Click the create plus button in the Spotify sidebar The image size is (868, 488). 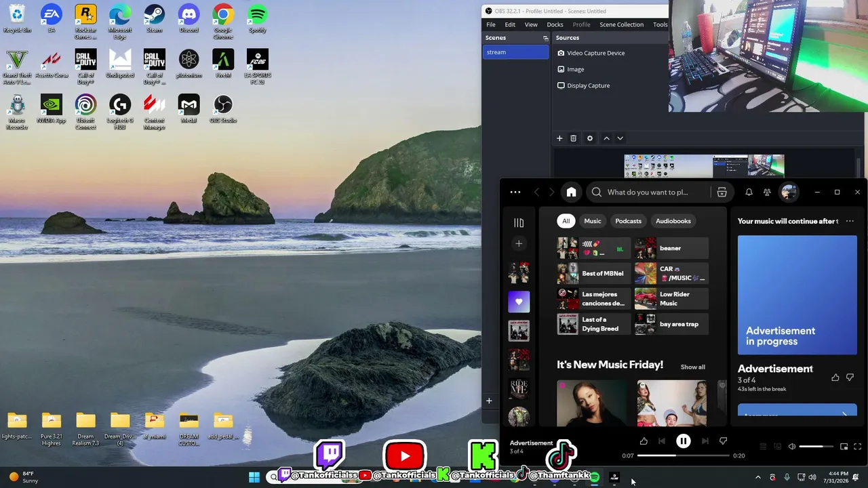point(519,244)
